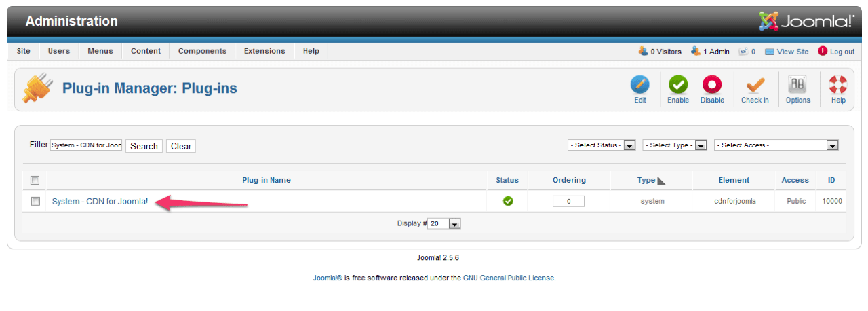Expand the Select Access dropdown
The height and width of the screenshot is (311, 868).
(776, 145)
